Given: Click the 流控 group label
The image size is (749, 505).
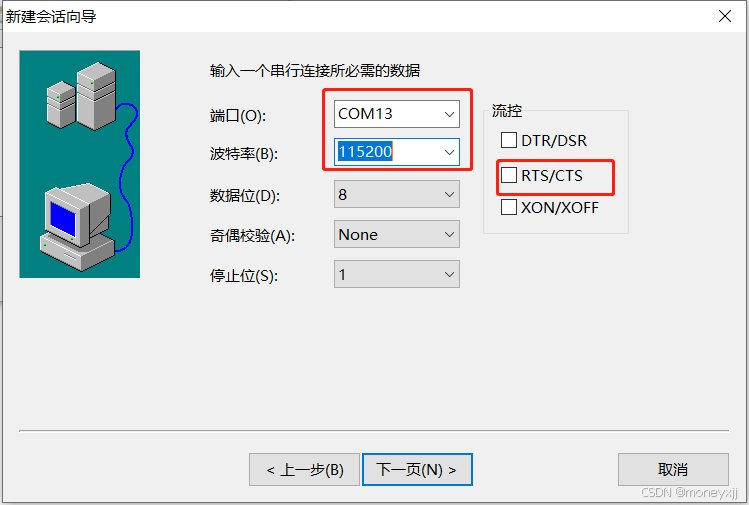Looking at the screenshot, I should point(507,111).
